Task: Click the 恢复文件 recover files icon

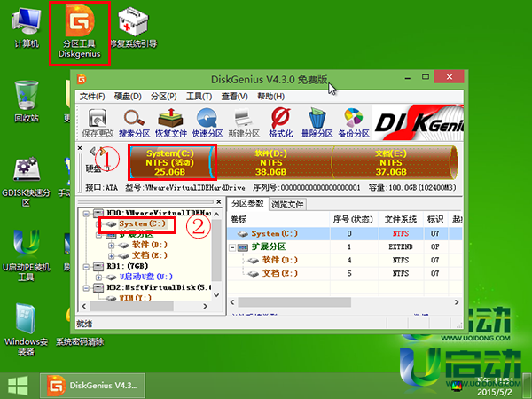Action: pos(171,123)
